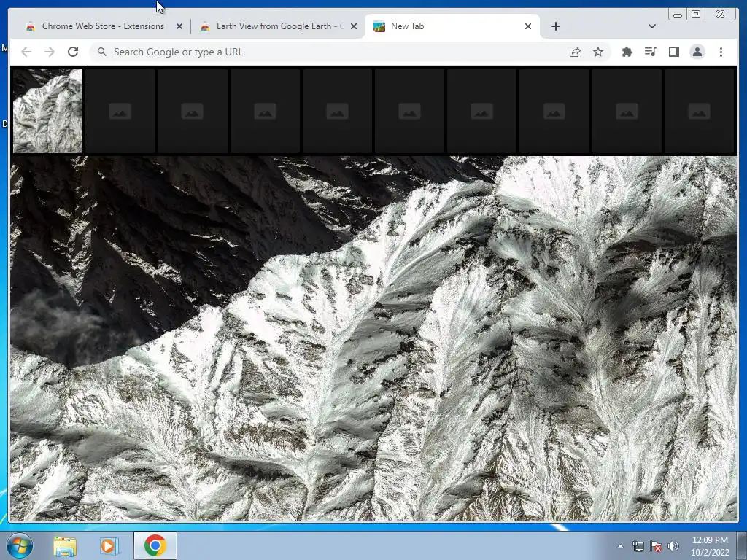Image resolution: width=747 pixels, height=560 pixels.
Task: Open the volume speaker tray icon
Action: point(673,546)
